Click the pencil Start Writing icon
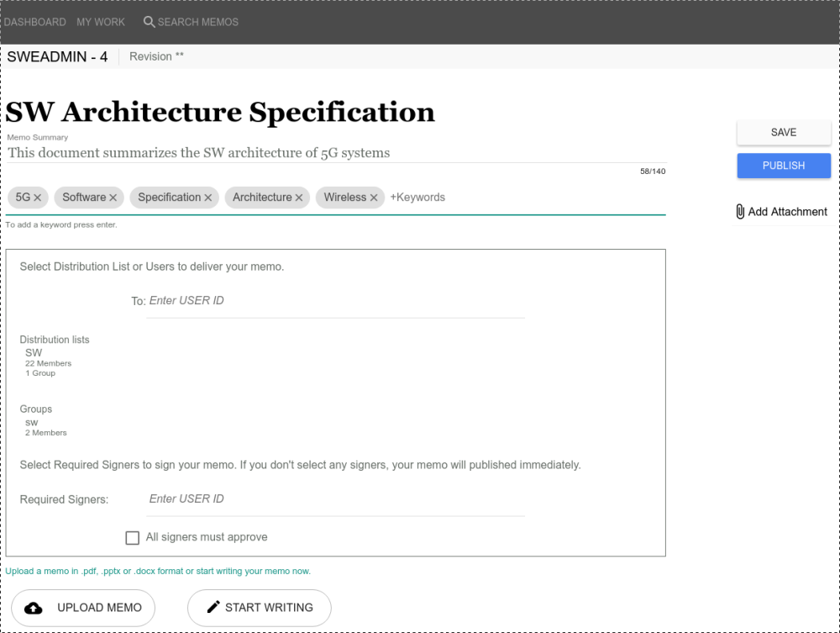The image size is (840, 633). coord(213,607)
